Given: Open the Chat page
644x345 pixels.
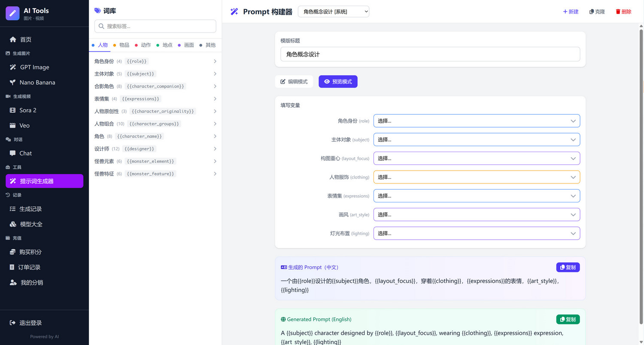Looking at the screenshot, I should (x=26, y=153).
